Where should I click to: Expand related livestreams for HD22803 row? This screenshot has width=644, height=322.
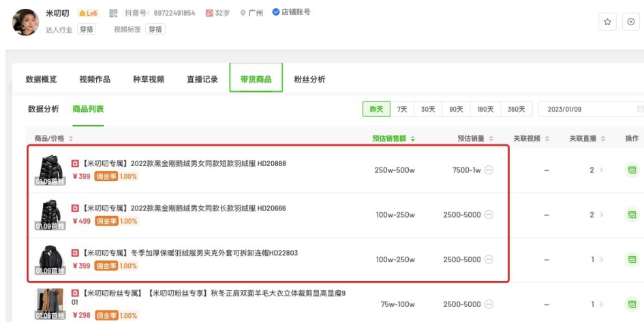click(x=601, y=259)
